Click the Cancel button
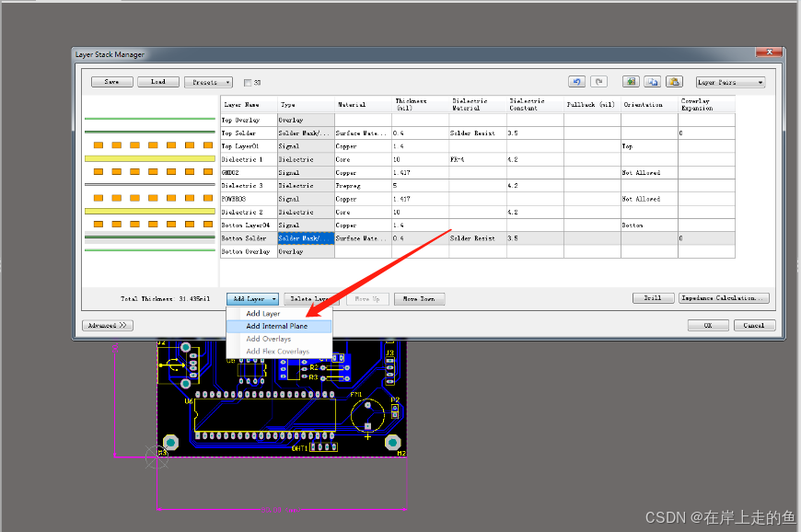 (755, 325)
